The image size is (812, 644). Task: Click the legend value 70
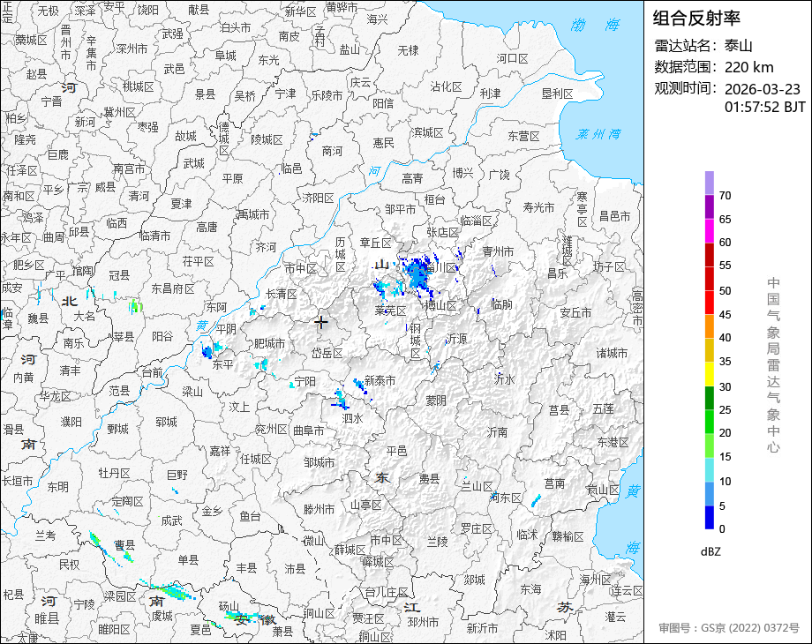tap(725, 196)
